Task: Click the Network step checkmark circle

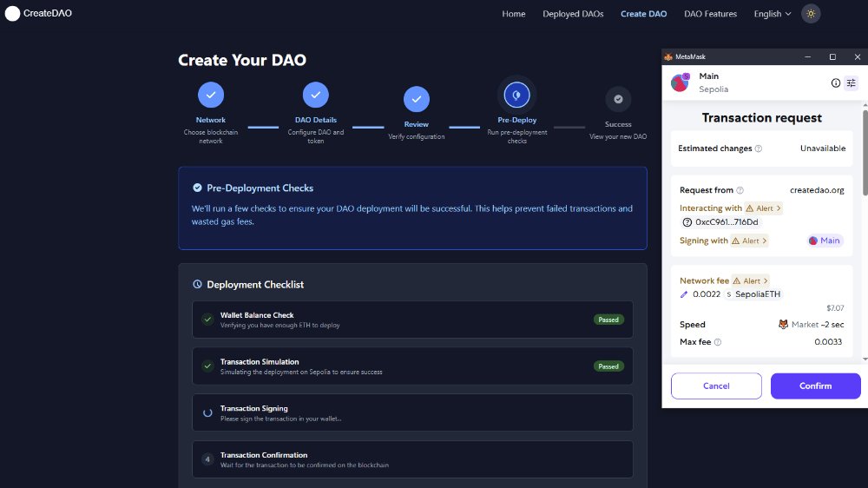Action: tap(211, 95)
